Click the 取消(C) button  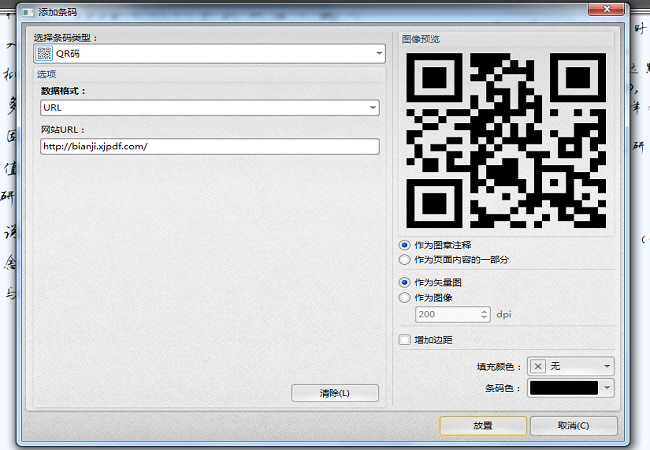coord(574,426)
